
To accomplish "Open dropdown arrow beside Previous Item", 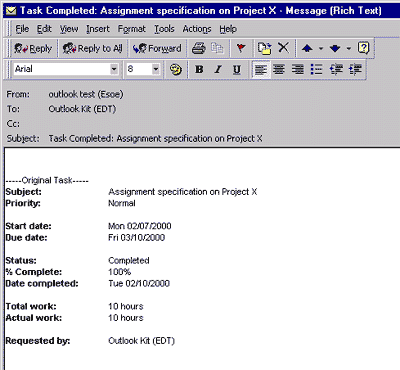I will point(321,49).
